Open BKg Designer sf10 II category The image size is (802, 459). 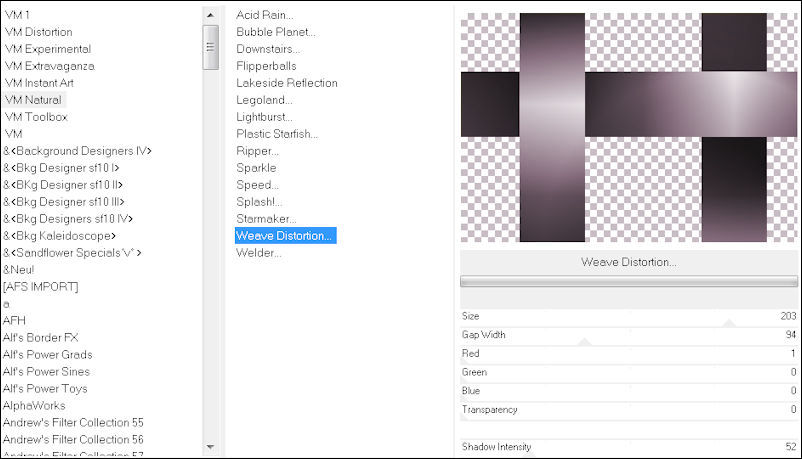click(62, 184)
